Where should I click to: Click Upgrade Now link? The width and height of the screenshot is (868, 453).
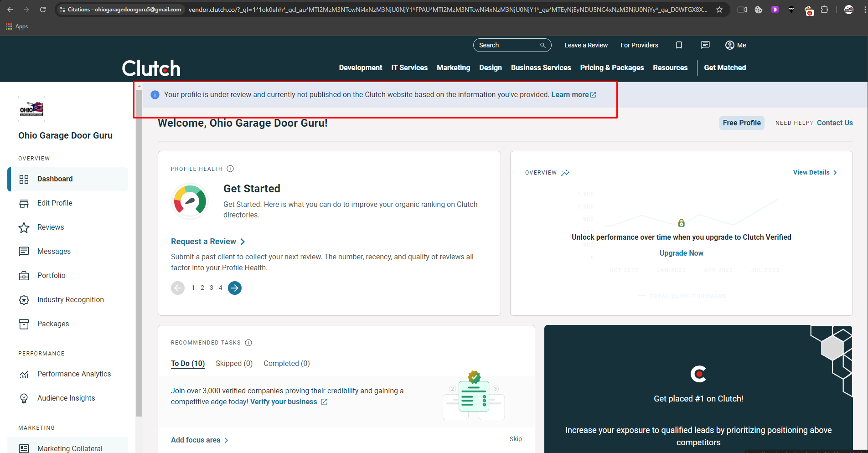click(681, 253)
